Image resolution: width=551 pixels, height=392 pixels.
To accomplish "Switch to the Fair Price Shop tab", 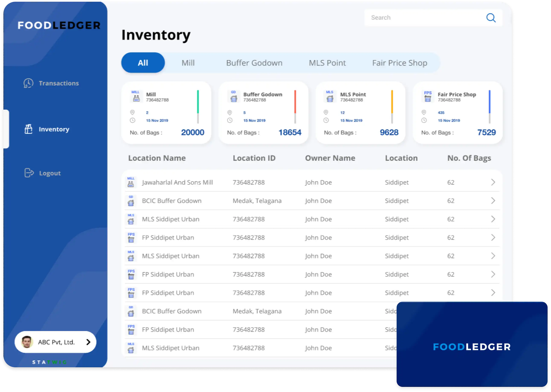I will [400, 63].
